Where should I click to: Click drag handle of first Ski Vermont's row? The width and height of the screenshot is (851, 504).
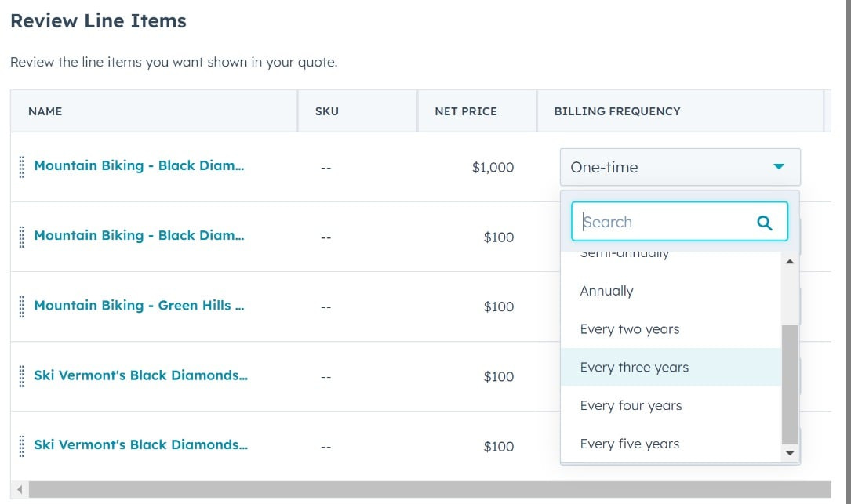[x=22, y=376]
